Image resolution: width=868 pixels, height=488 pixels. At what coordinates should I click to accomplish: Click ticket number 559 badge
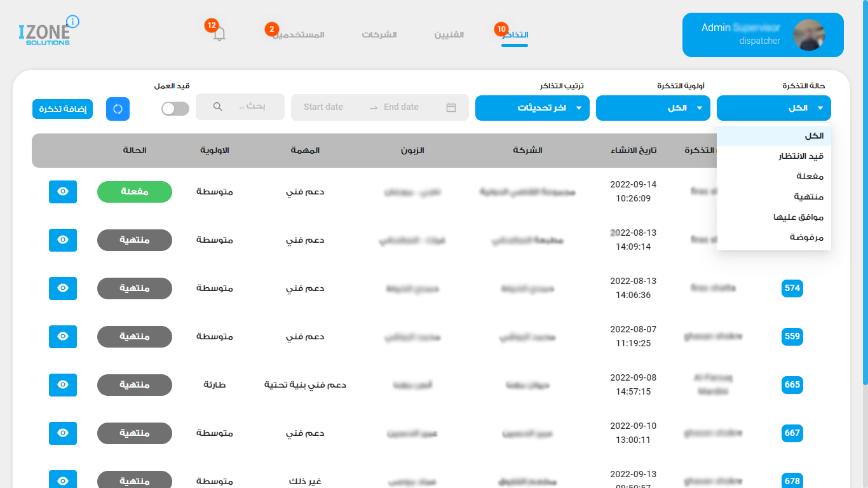click(x=792, y=337)
